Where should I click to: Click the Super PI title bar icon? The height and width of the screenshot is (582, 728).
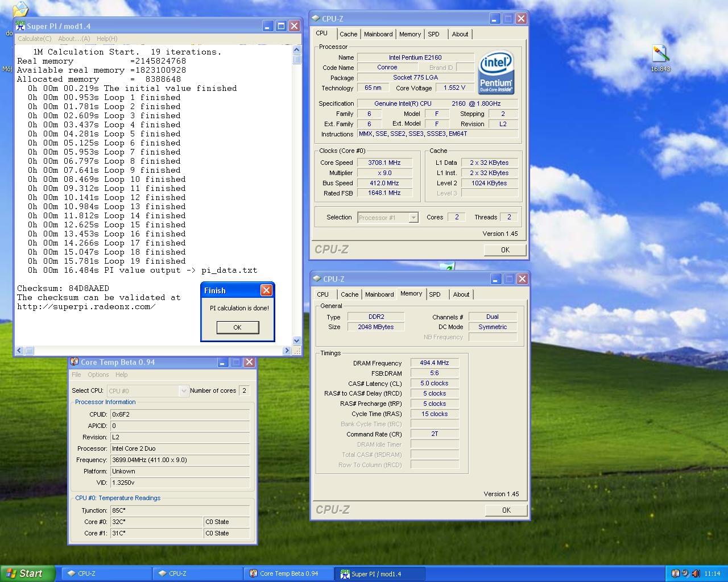click(x=20, y=26)
